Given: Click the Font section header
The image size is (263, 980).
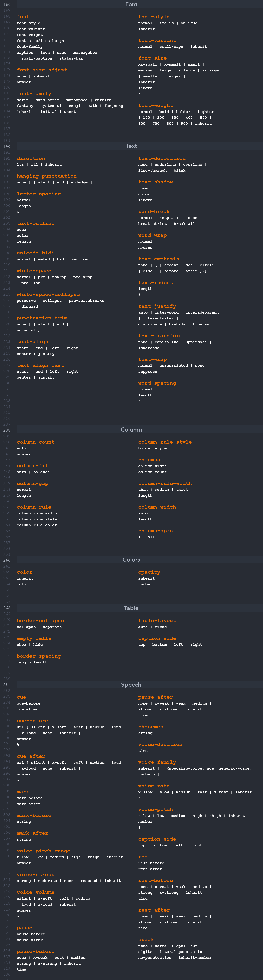Looking at the screenshot, I should pyautogui.click(x=131, y=4).
